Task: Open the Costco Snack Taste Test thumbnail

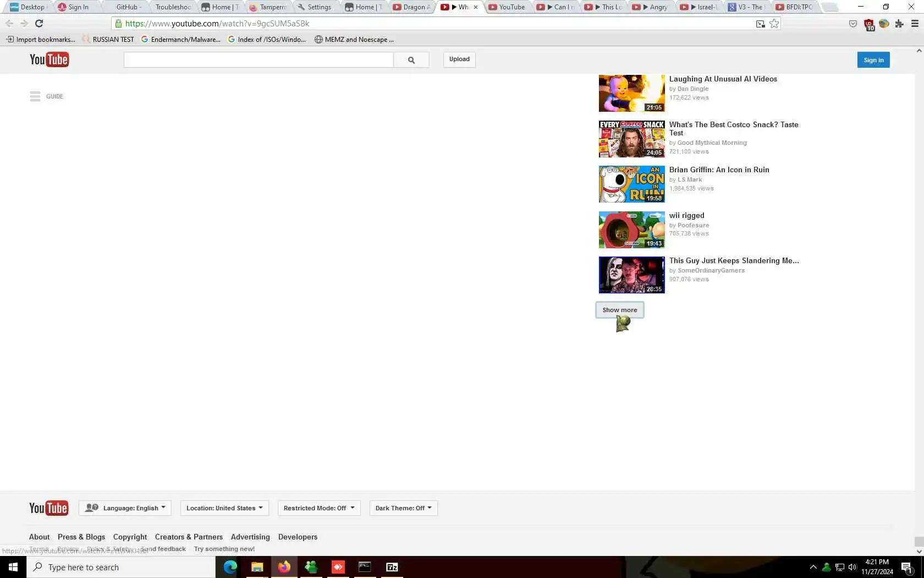Action: coord(631,139)
